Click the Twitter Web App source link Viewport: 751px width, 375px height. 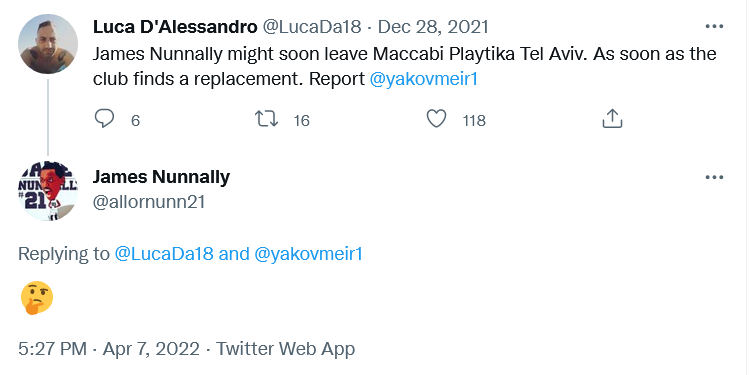pyautogui.click(x=285, y=349)
